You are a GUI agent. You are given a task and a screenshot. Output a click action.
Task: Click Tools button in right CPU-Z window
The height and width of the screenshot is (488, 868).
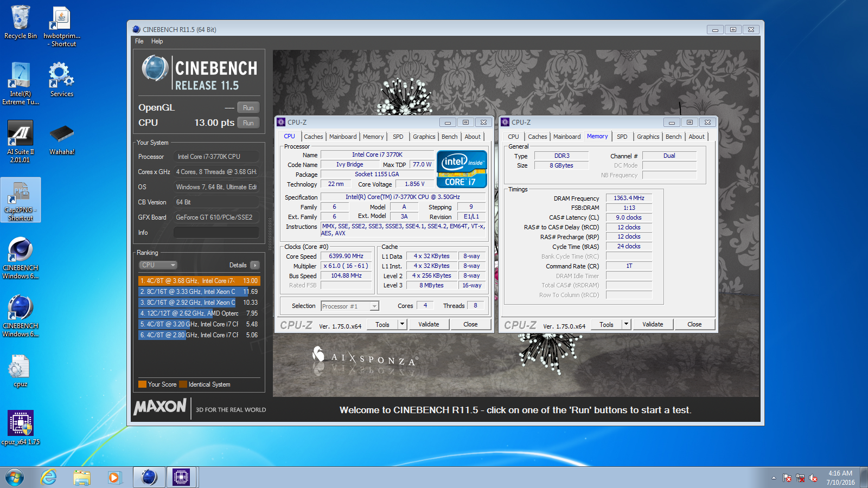click(x=607, y=324)
